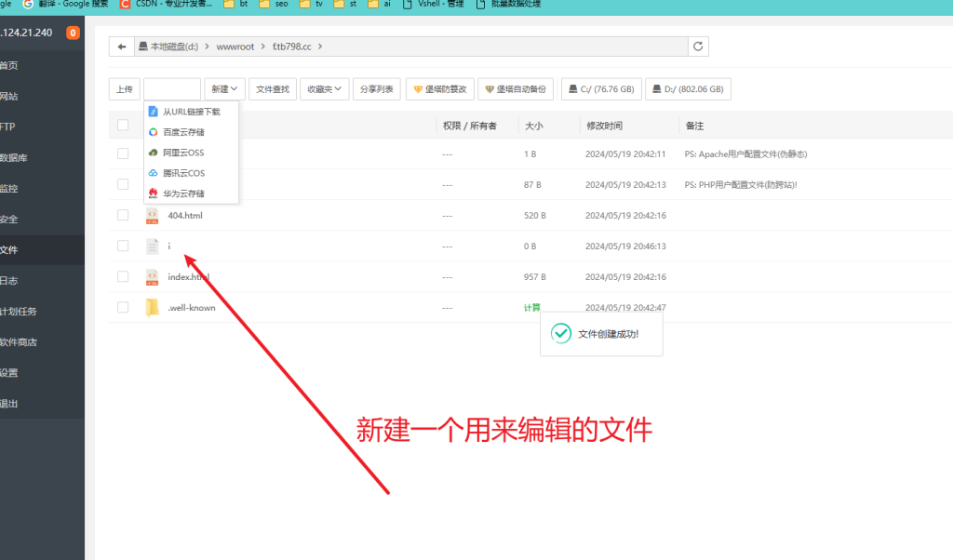Click the 404.html file icon
Image resolution: width=953 pixels, height=560 pixels.
[152, 216]
